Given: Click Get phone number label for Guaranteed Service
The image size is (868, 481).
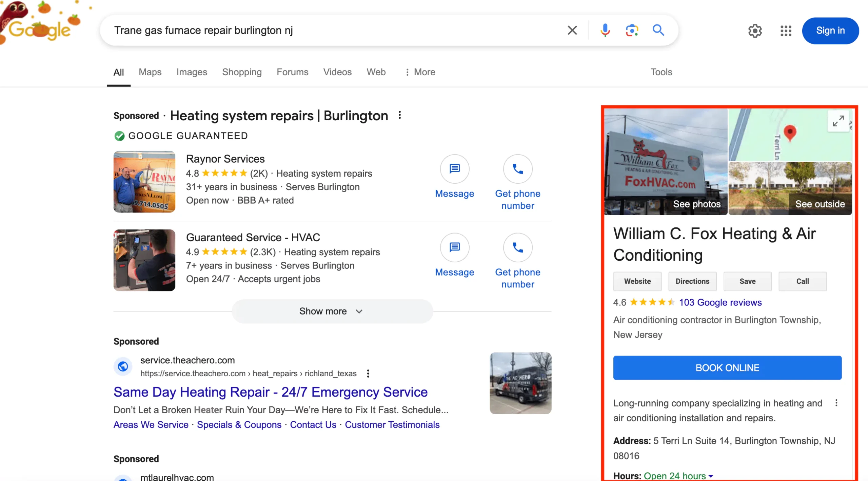Looking at the screenshot, I should pos(517,278).
